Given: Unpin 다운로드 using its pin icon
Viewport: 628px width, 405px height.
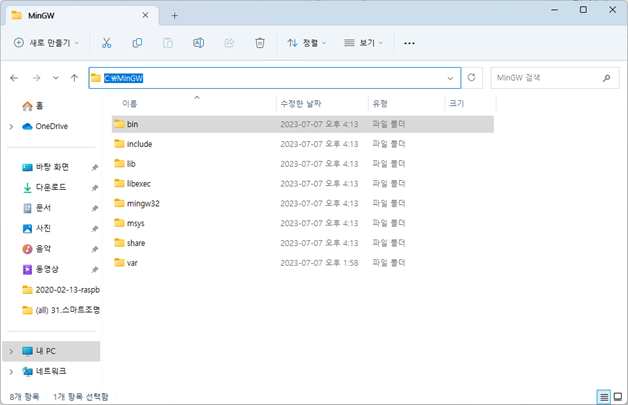Looking at the screenshot, I should pyautogui.click(x=95, y=188).
